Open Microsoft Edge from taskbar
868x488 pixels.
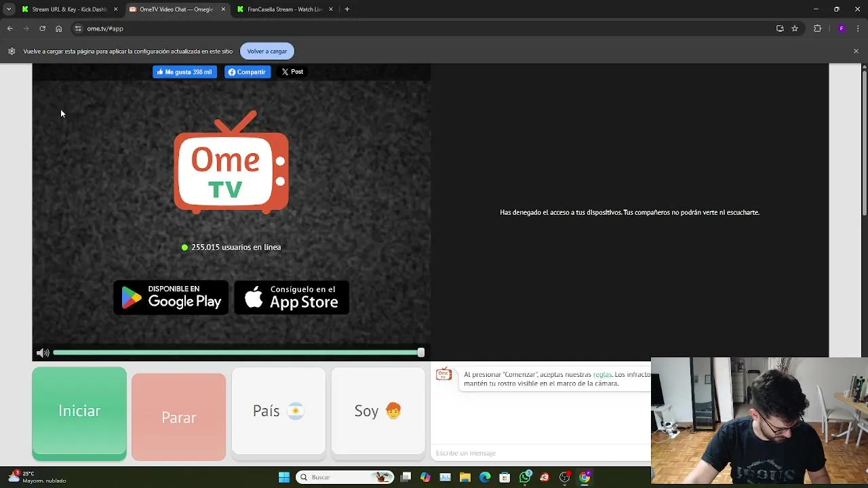coord(485,477)
